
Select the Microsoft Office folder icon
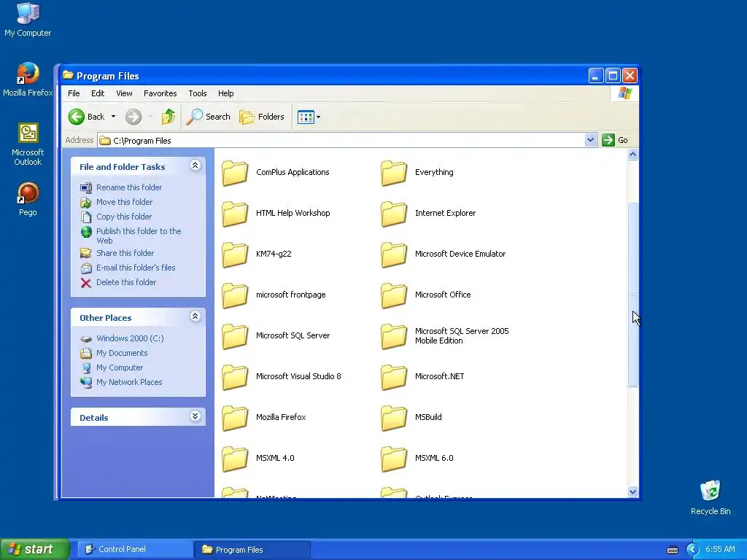pyautogui.click(x=394, y=295)
